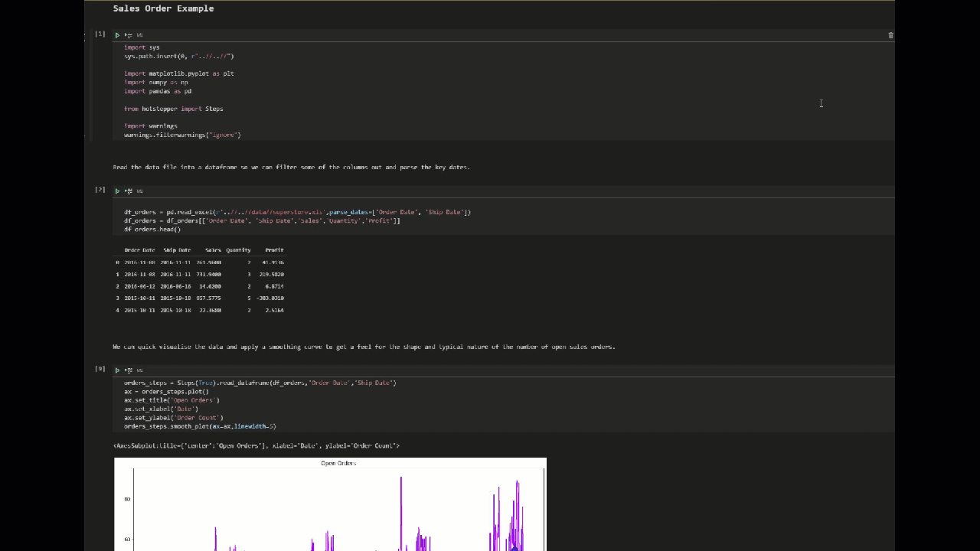Image resolution: width=980 pixels, height=551 pixels.
Task: Click the [2] execution count label
Action: [x=100, y=189]
